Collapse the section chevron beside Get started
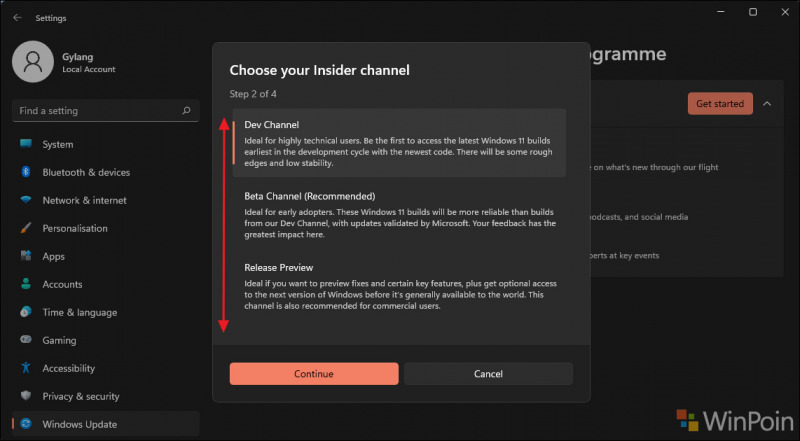800x441 pixels. coord(767,104)
